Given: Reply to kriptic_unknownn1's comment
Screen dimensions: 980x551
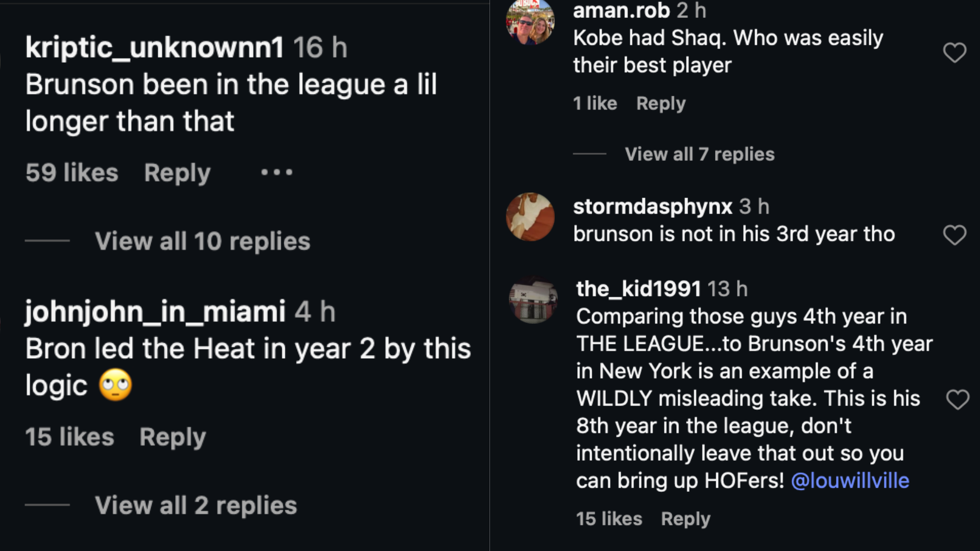Looking at the screenshot, I should (177, 172).
